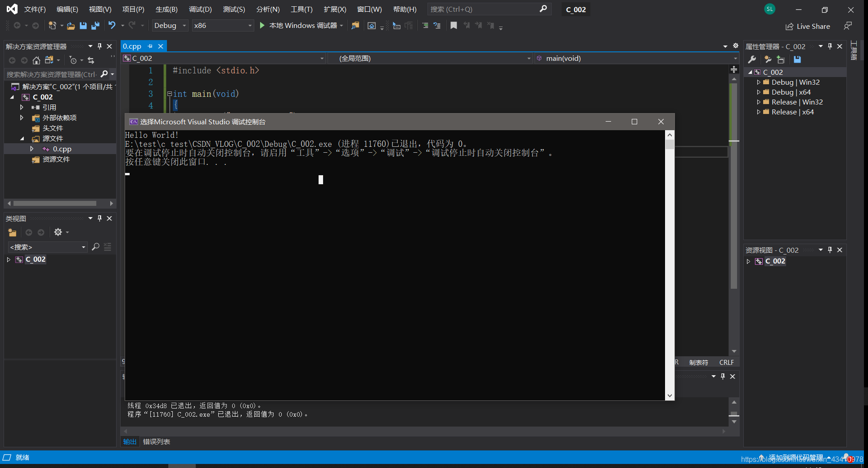The height and width of the screenshot is (468, 868).
Task: Click the Solution Explorer views switch icon
Action: (49, 60)
